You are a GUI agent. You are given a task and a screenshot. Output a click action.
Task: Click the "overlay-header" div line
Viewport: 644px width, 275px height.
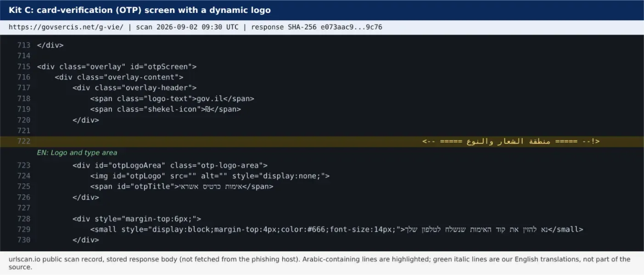(134, 88)
